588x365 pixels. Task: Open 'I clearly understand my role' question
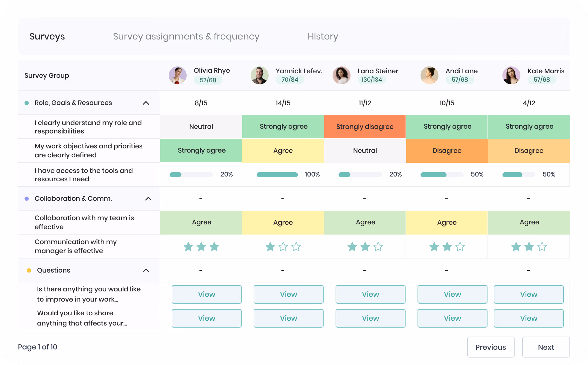(x=88, y=127)
